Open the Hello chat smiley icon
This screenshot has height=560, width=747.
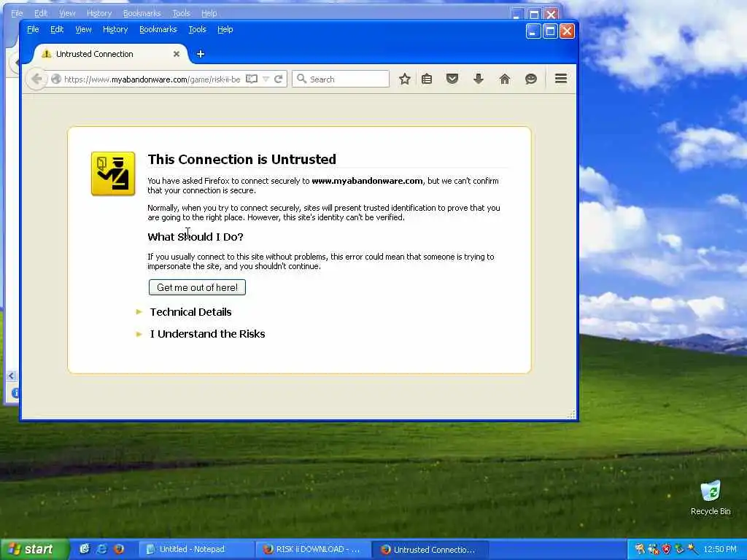(x=531, y=79)
